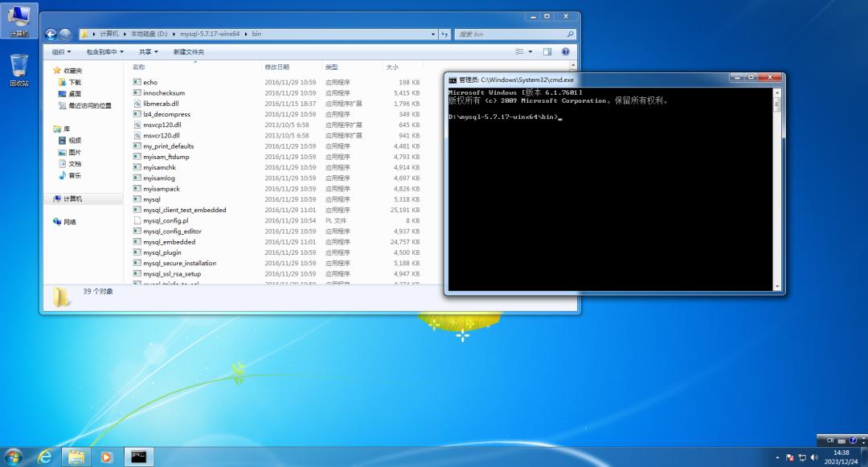The width and height of the screenshot is (868, 467).
Task: Select the mysql_config.pl file icon
Action: pyautogui.click(x=137, y=220)
